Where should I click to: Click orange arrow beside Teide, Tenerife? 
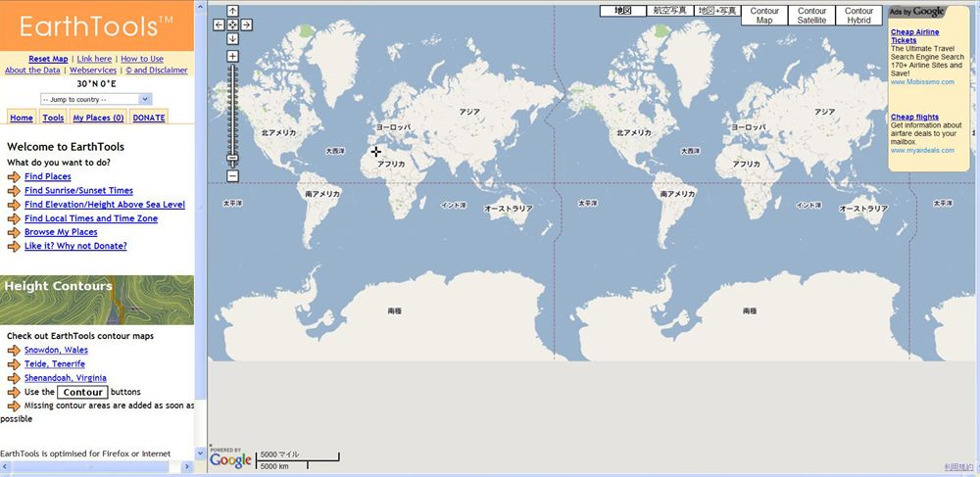tap(14, 364)
